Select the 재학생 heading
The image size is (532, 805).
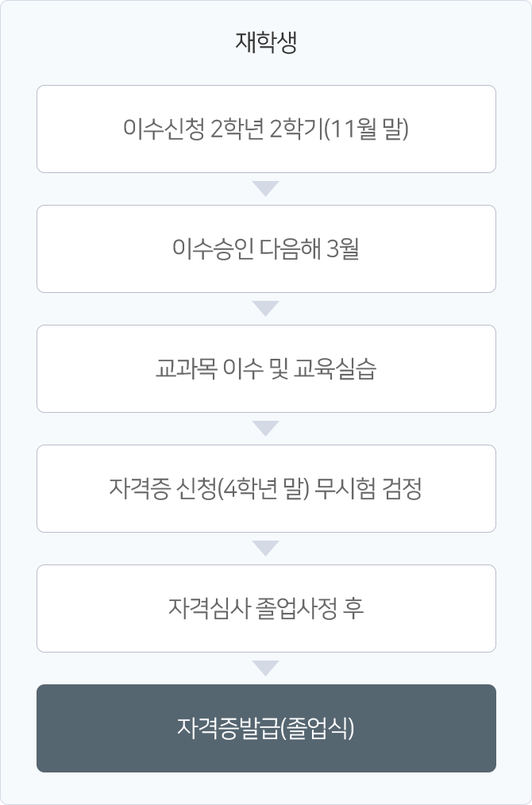pos(266,42)
